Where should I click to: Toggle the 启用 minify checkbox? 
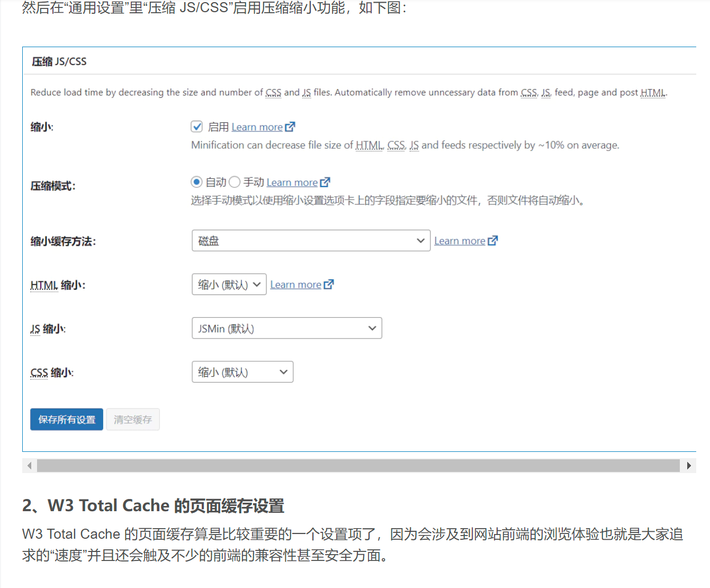[x=196, y=127]
